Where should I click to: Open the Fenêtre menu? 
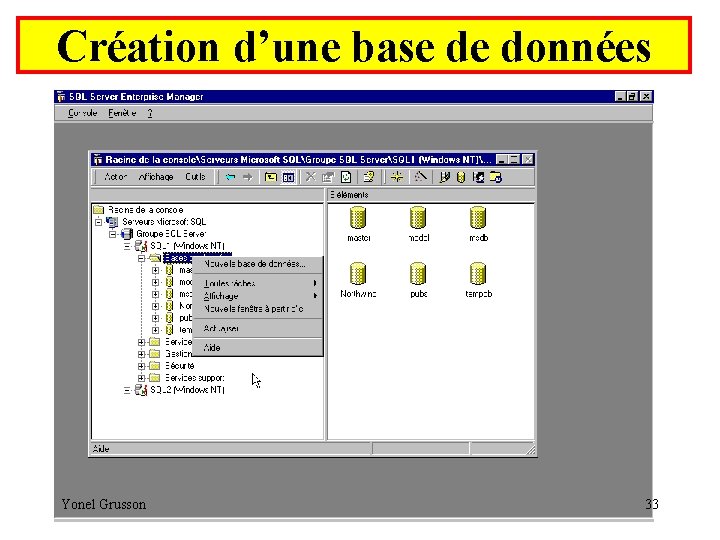click(x=122, y=113)
